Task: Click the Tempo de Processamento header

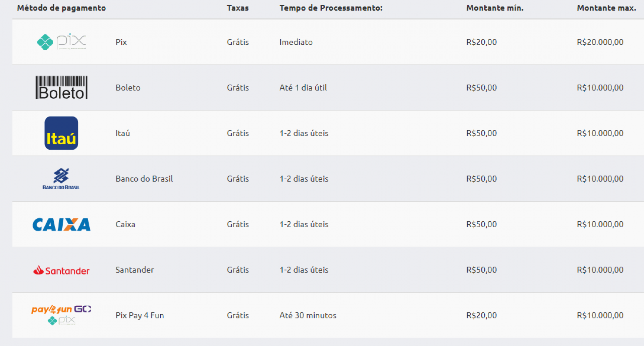Action: 331,8
